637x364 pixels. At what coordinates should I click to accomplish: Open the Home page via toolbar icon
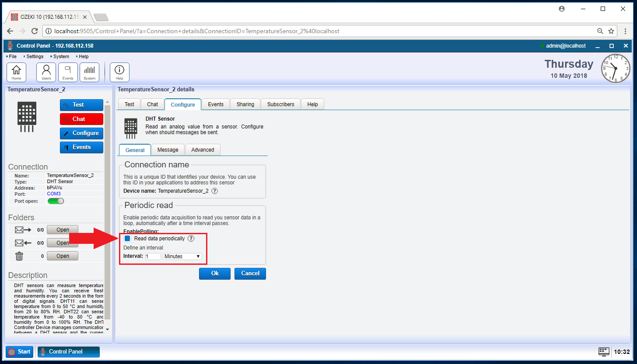click(x=16, y=72)
